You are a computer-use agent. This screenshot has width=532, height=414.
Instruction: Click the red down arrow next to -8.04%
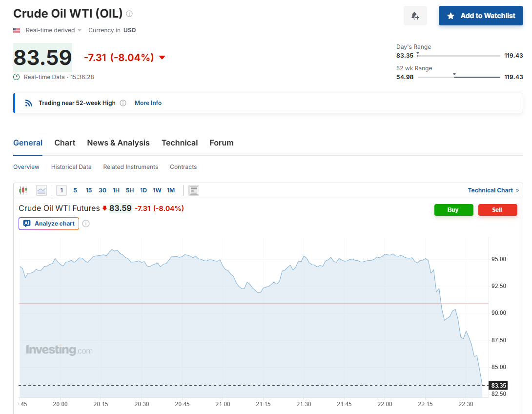coord(162,57)
